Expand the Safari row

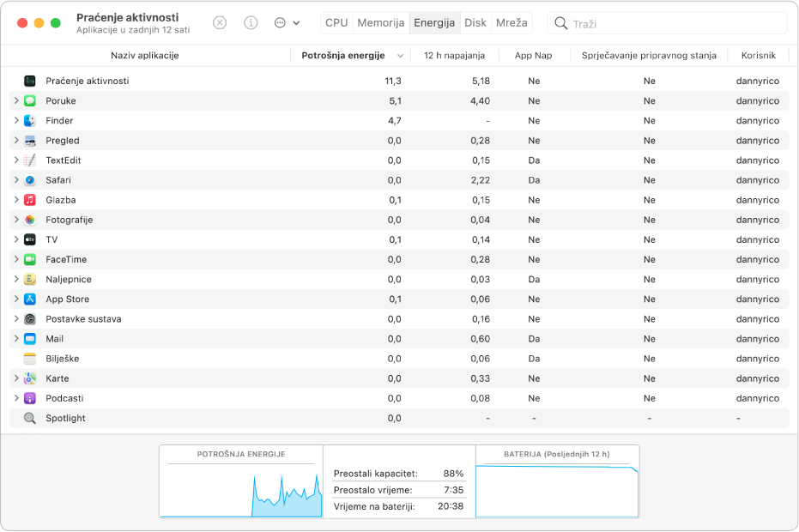[x=16, y=180]
